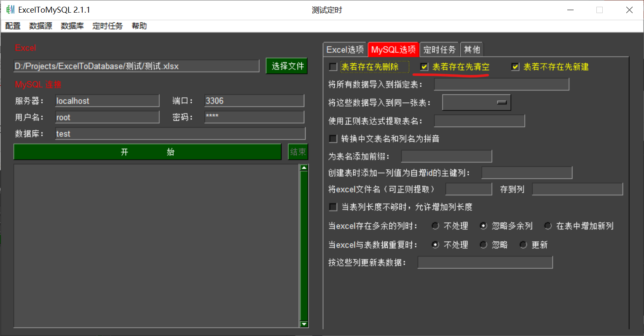Open the 将这些数据导入到同一张表 dropdown
The image size is (644, 336).
tap(477, 102)
